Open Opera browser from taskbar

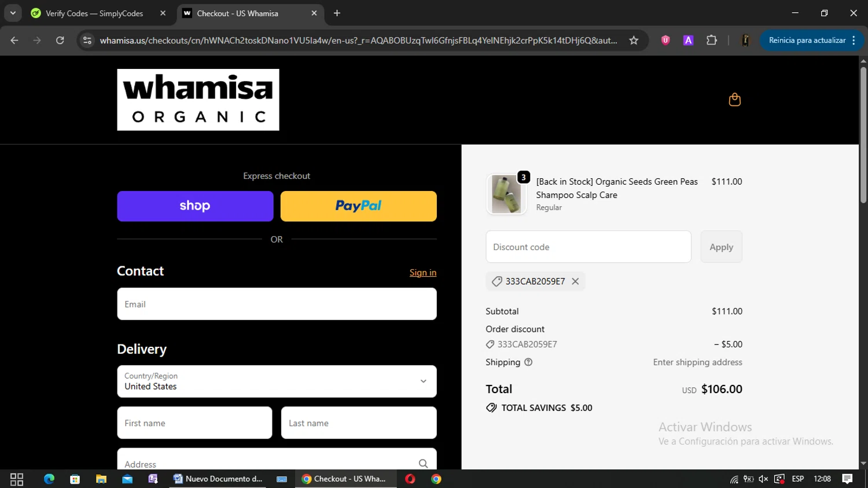[x=410, y=479]
